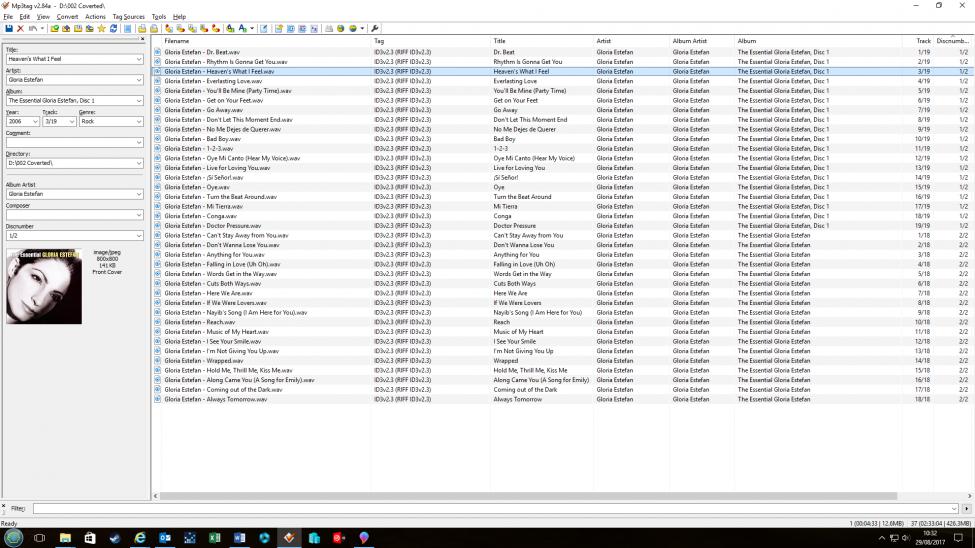Click the Save tag floppy disk icon
Viewport: 975px width, 548px height.
coord(8,28)
